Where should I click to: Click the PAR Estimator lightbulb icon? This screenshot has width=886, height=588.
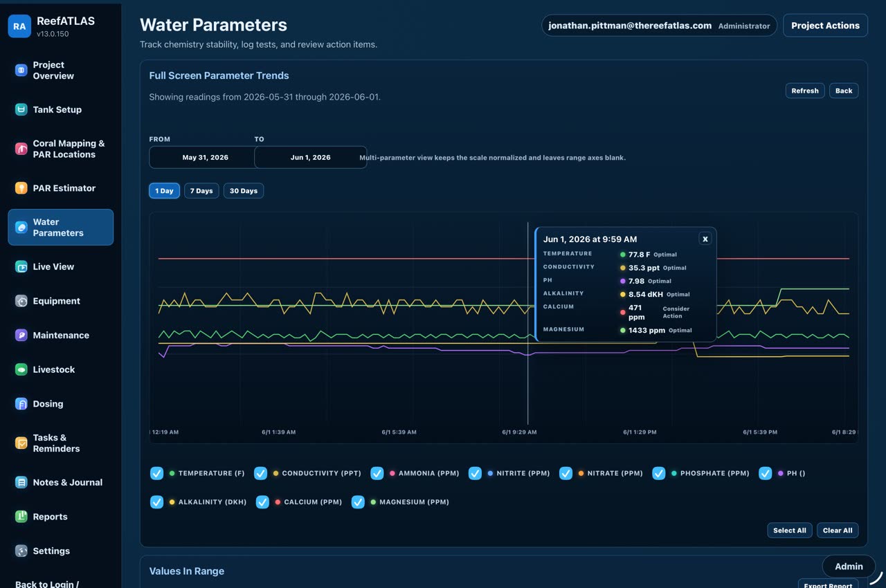(21, 188)
